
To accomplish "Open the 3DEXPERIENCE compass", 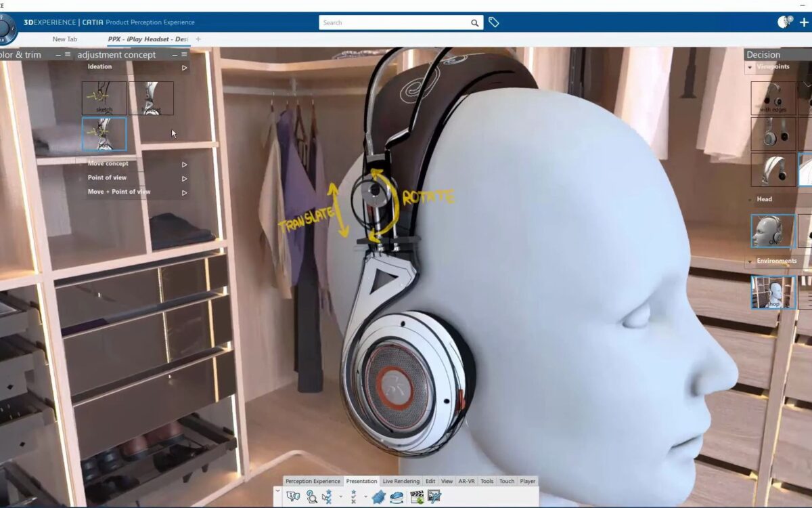I will pyautogui.click(x=7, y=28).
